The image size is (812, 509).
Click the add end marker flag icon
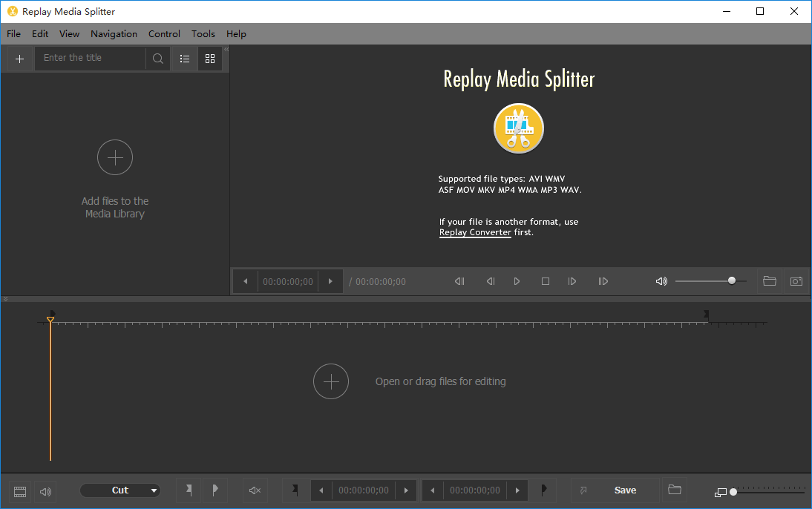(x=215, y=490)
